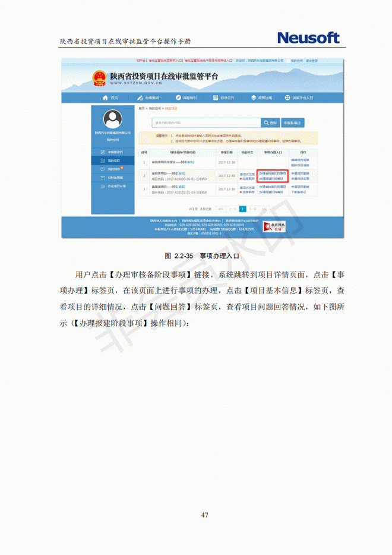392x555 pixels.
Task: Click project code 2017-610000-06-01-131859
Action: 186,179
